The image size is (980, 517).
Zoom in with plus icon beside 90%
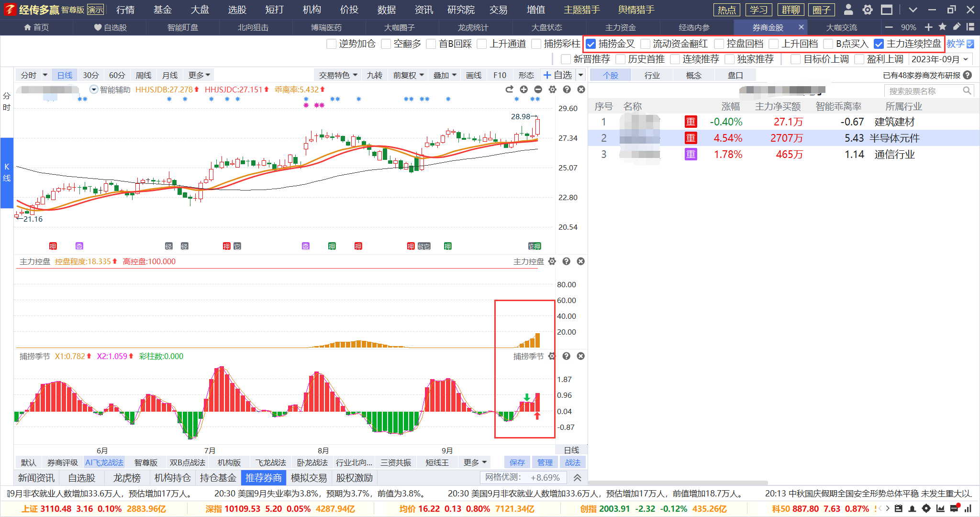(928, 27)
